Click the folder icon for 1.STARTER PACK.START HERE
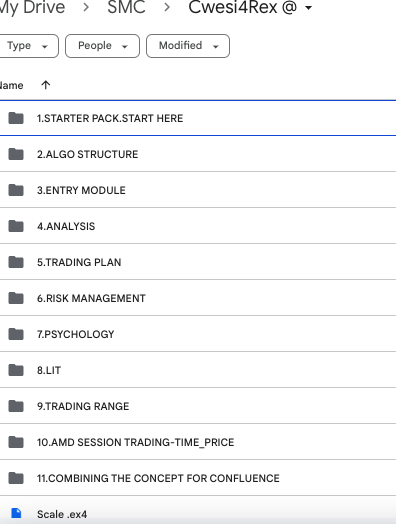This screenshot has width=396, height=524. [16, 118]
